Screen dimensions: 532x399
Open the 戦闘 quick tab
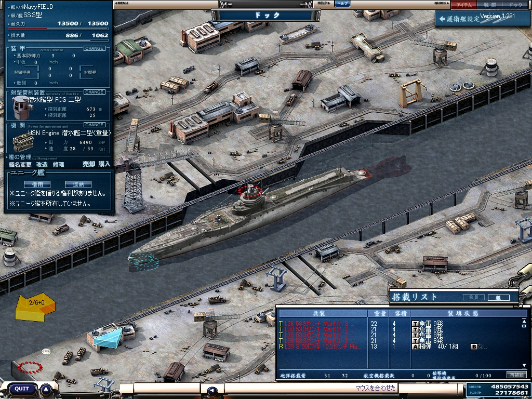(x=489, y=5)
